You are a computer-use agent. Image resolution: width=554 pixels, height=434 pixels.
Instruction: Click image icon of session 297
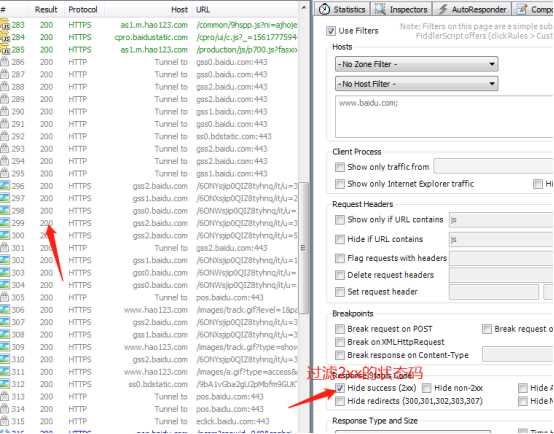pyautogui.click(x=5, y=198)
